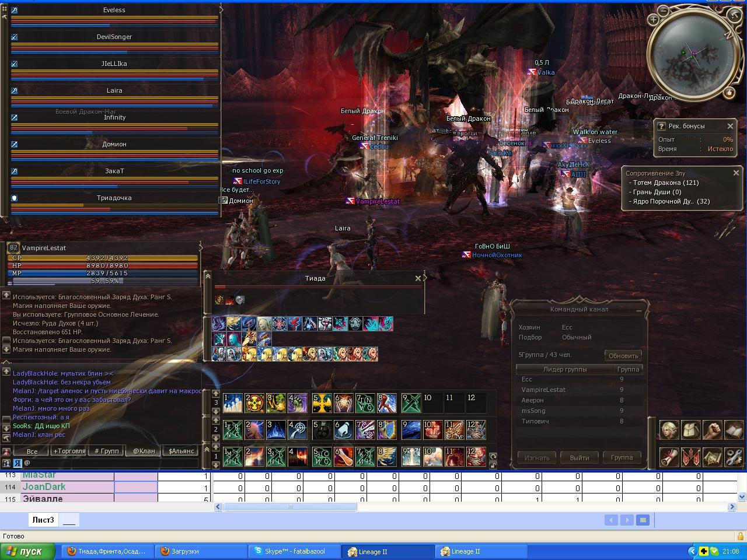Open the пуск Start button
The width and height of the screenshot is (747, 560).
point(28,551)
